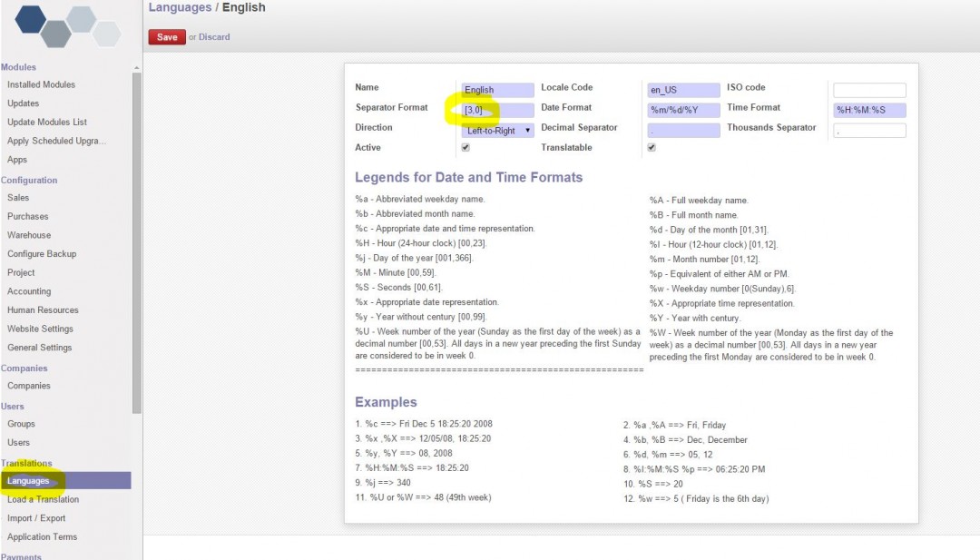Uncheck the Translatable checkbox

(651, 148)
